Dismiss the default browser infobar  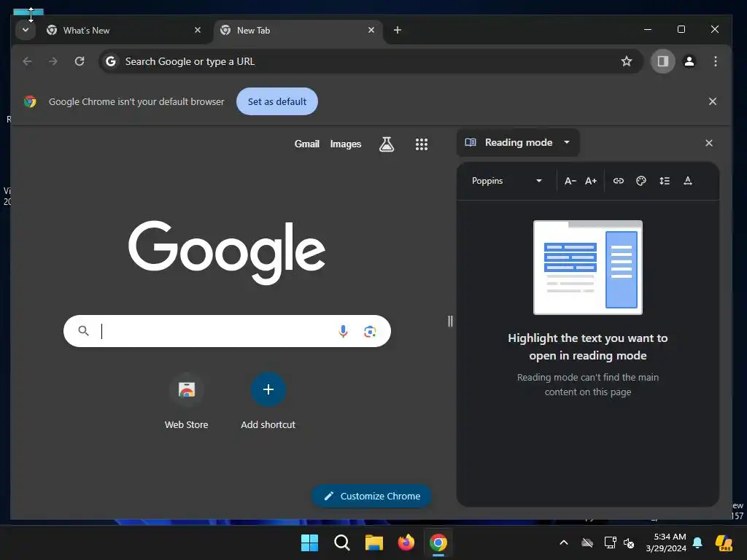(x=712, y=101)
